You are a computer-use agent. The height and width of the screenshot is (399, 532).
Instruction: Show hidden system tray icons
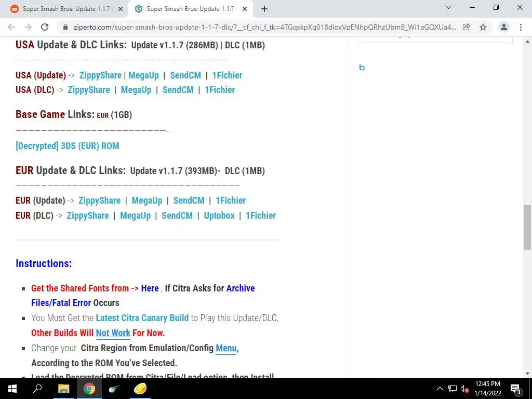tap(440, 389)
